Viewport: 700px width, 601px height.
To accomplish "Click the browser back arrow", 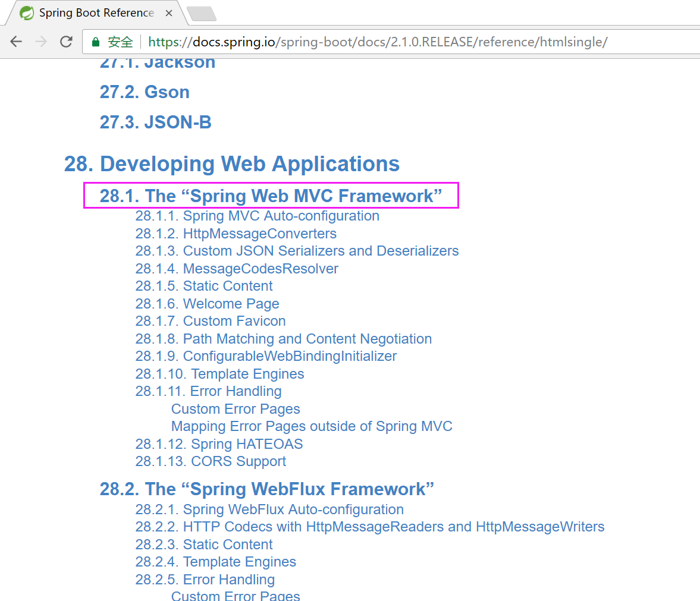I will (16, 42).
